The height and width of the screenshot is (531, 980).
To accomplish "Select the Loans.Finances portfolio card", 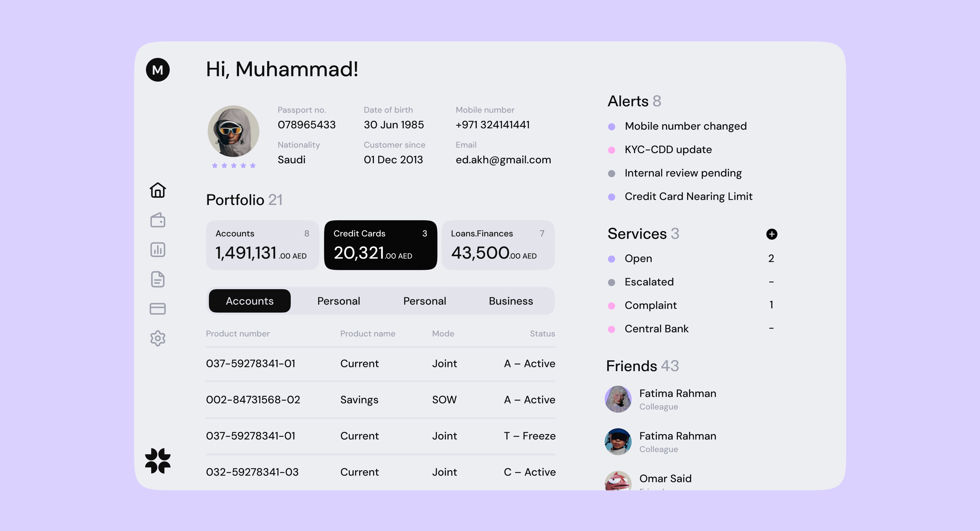I will point(498,245).
